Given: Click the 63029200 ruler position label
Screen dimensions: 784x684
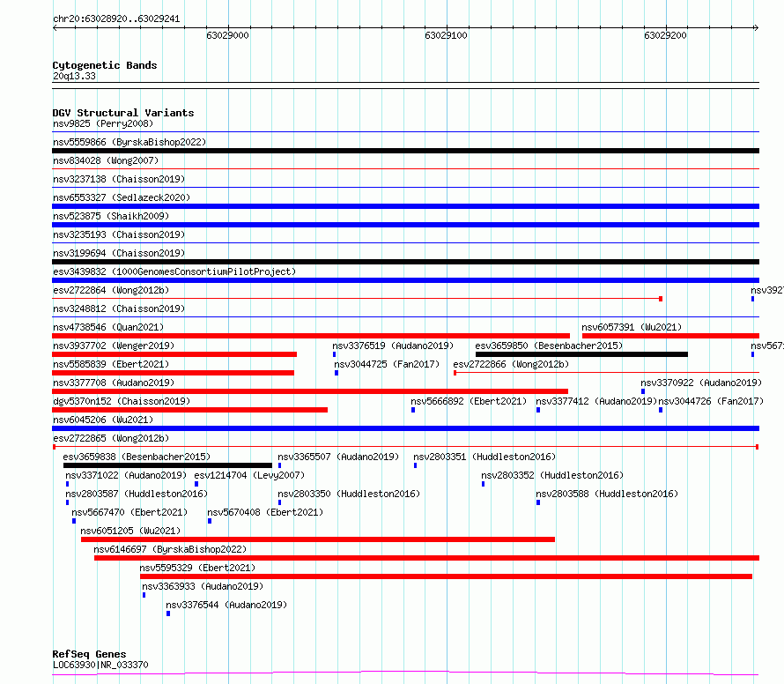Looking at the screenshot, I should (x=665, y=35).
